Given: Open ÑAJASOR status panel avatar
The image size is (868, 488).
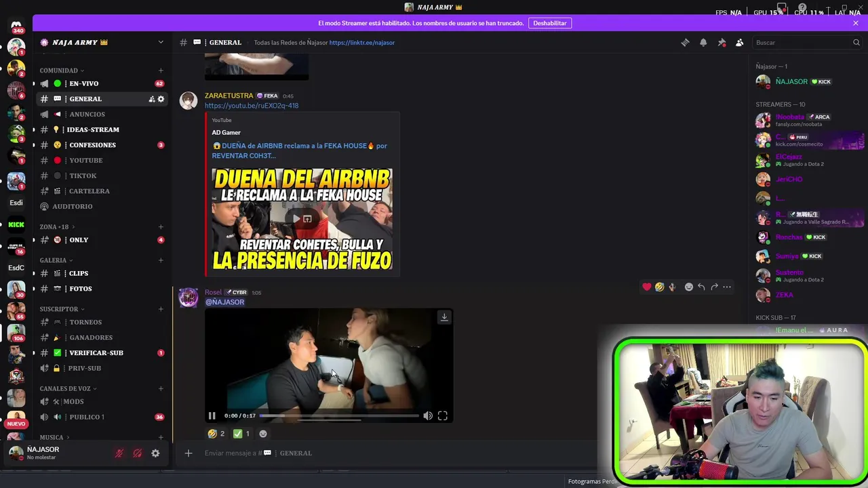Looking at the screenshot, I should pos(16,453).
